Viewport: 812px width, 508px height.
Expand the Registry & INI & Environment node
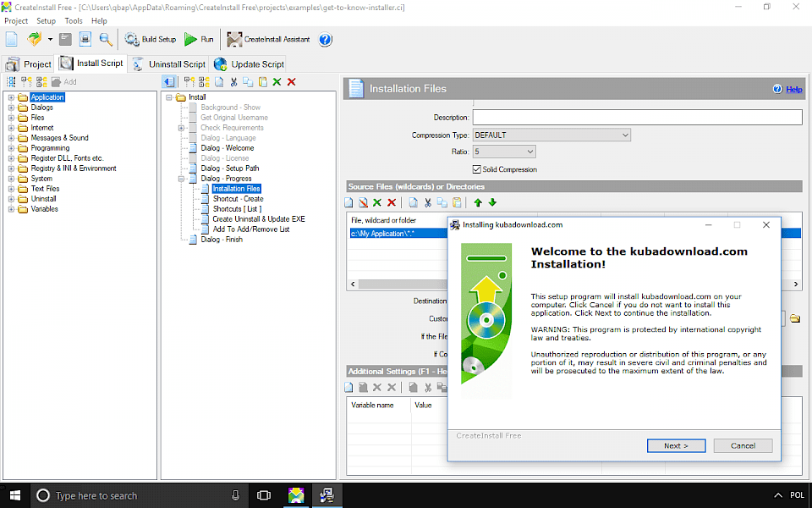pyautogui.click(x=11, y=168)
